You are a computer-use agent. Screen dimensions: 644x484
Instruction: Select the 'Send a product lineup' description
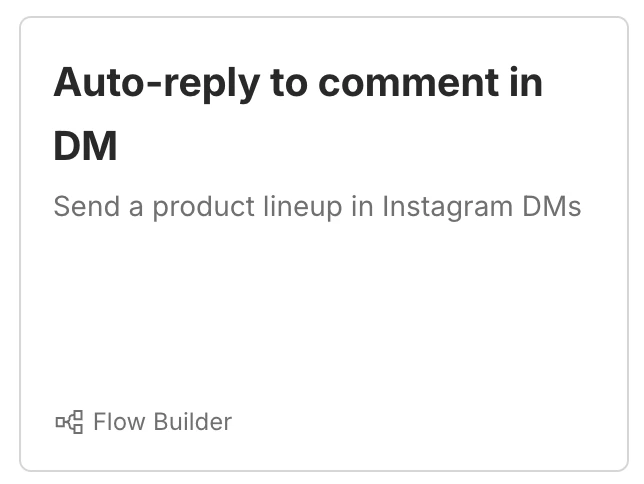click(x=317, y=206)
